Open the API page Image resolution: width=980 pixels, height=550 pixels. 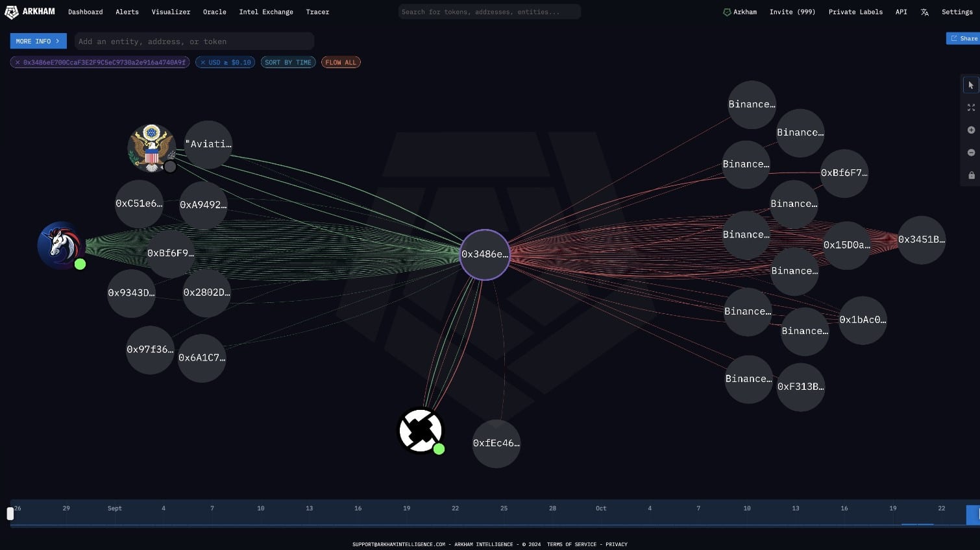(901, 12)
